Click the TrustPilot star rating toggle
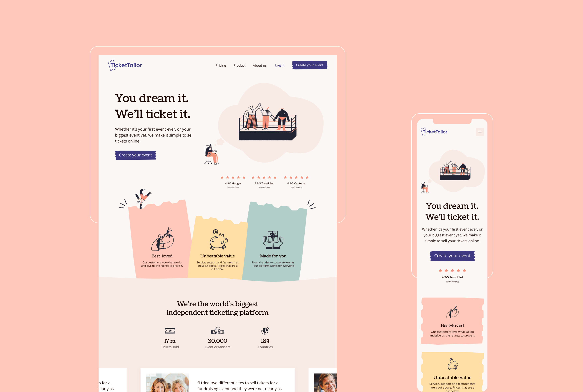583x392 pixels. 263,177
